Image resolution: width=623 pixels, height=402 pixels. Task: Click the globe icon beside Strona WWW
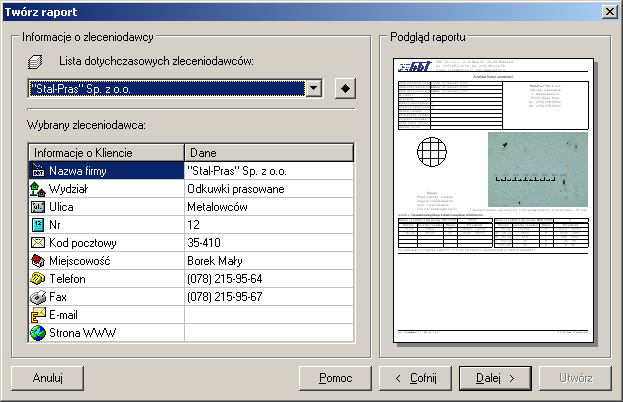(x=38, y=333)
